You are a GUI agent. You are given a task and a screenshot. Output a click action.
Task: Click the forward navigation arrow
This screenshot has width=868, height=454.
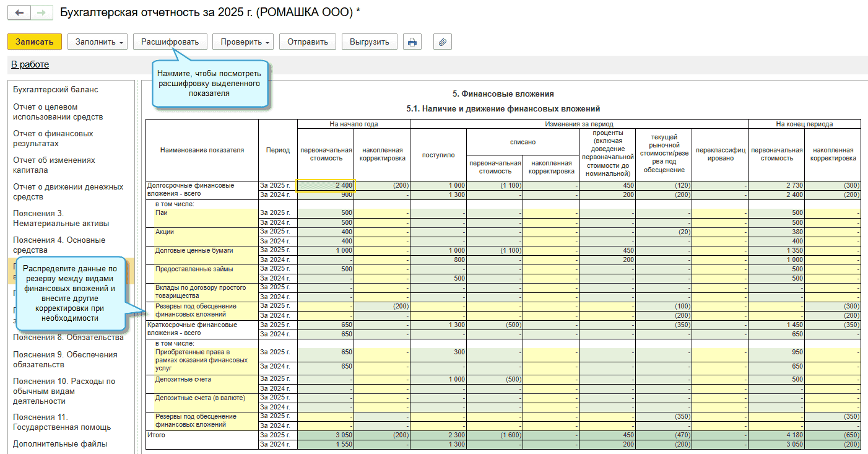(41, 12)
